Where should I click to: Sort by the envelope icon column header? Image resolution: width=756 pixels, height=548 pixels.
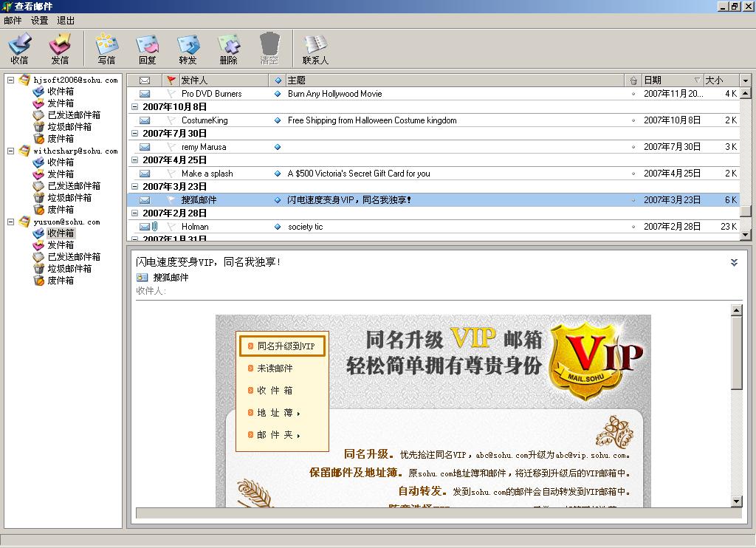pos(145,80)
